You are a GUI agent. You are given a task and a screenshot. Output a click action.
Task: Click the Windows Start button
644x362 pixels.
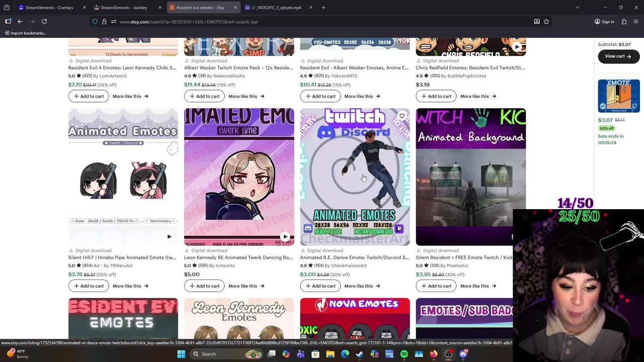pos(181,354)
